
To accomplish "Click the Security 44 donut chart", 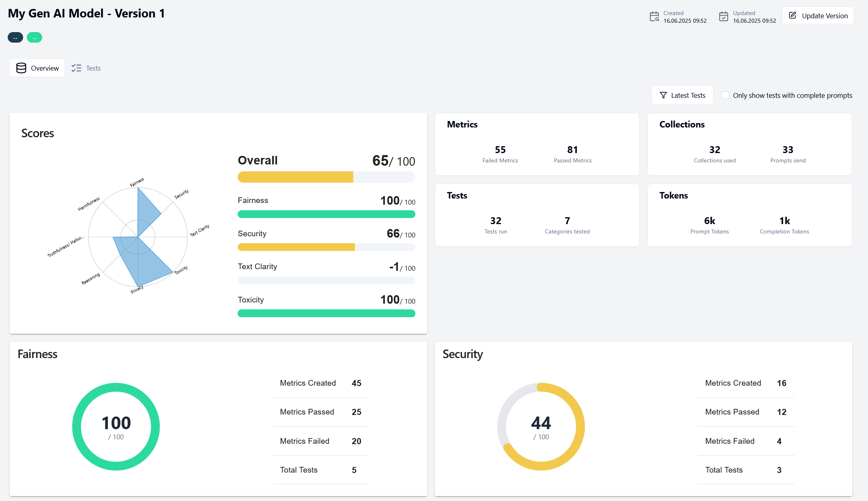I will tap(541, 426).
